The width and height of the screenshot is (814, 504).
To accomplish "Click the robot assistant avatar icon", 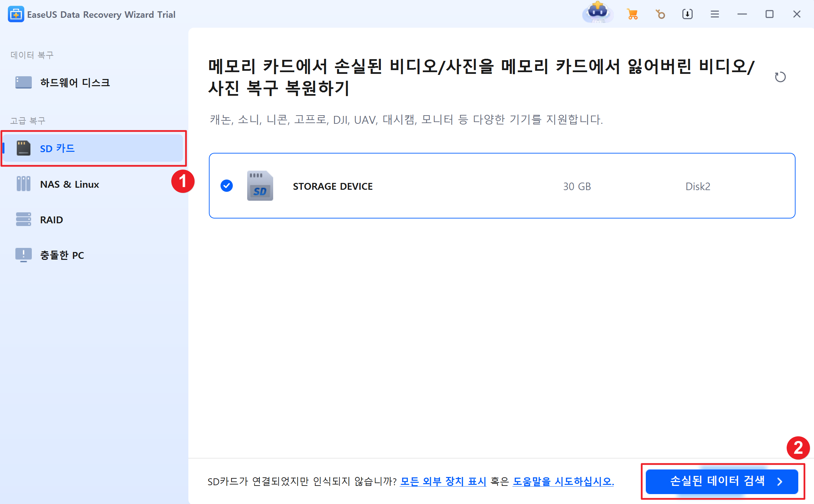I will 598,13.
